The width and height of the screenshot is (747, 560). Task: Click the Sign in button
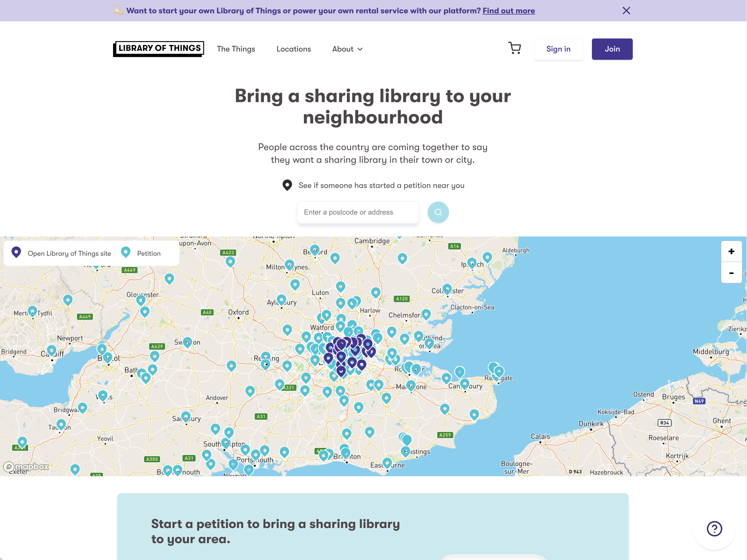point(558,49)
